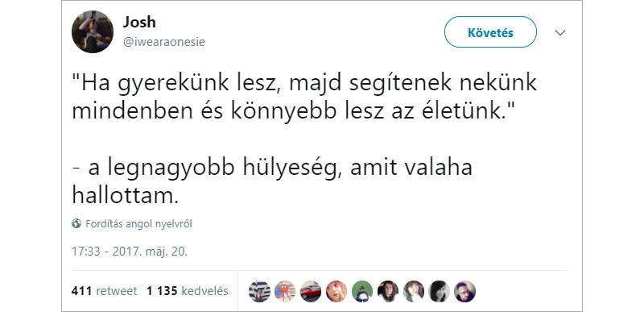Open the 411 retweet list

coord(104,291)
